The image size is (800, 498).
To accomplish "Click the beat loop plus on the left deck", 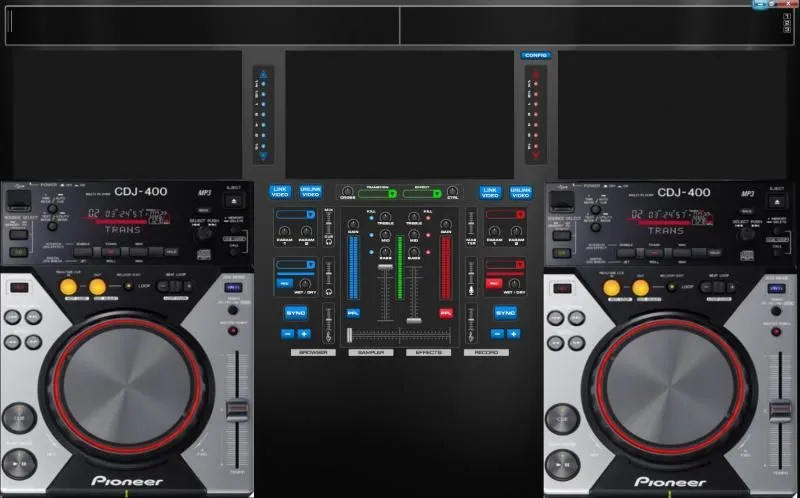I will 188,286.
